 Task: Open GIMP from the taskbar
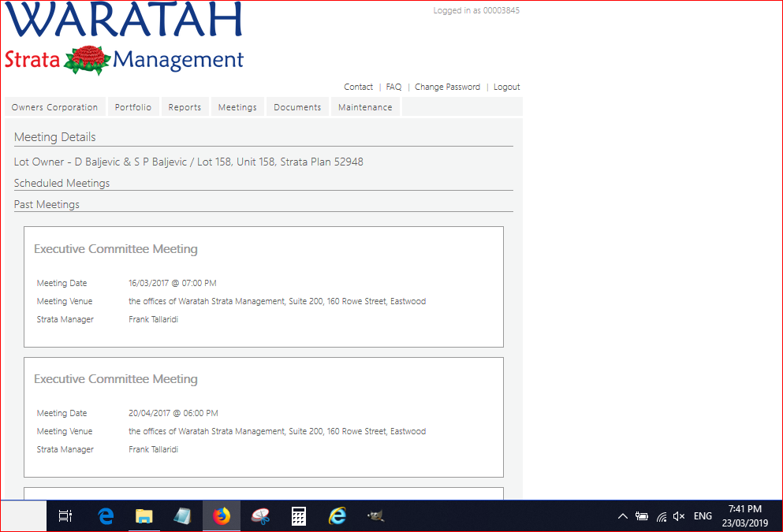click(x=375, y=516)
